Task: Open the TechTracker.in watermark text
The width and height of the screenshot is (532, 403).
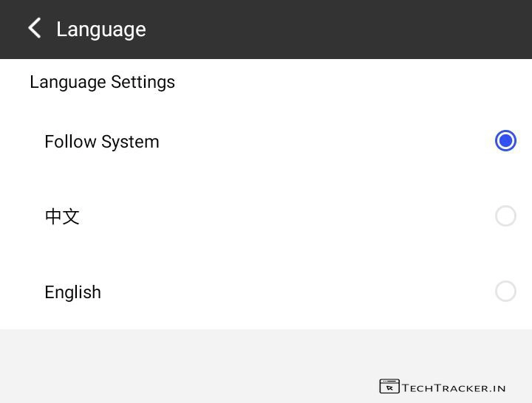Action: coord(454,387)
